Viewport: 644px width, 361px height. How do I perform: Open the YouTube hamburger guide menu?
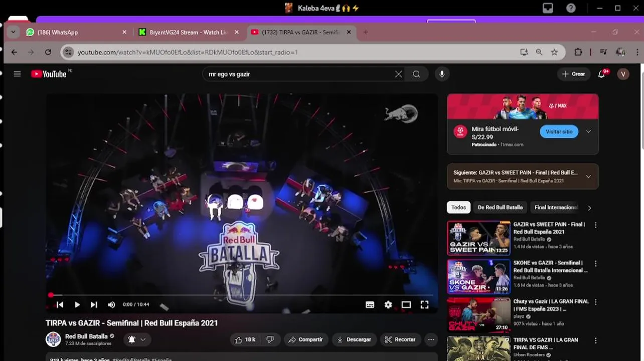tap(17, 74)
